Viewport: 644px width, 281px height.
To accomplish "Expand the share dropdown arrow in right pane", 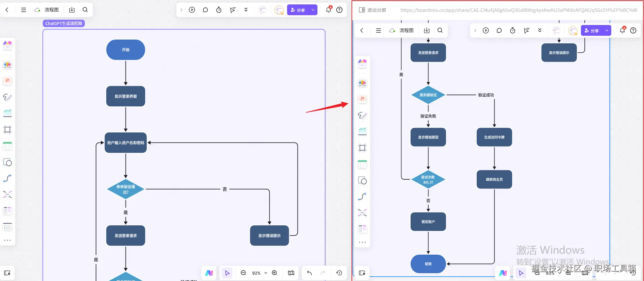I will click(607, 30).
